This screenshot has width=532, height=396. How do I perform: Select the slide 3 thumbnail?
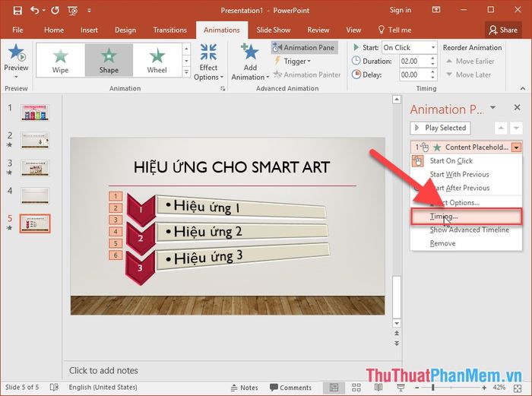point(35,168)
